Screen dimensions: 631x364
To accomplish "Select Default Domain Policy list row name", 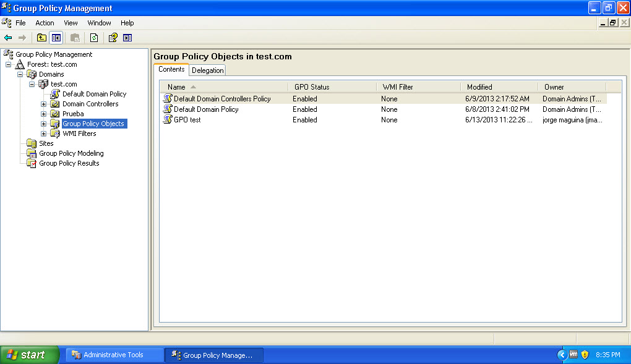I will [x=206, y=109].
